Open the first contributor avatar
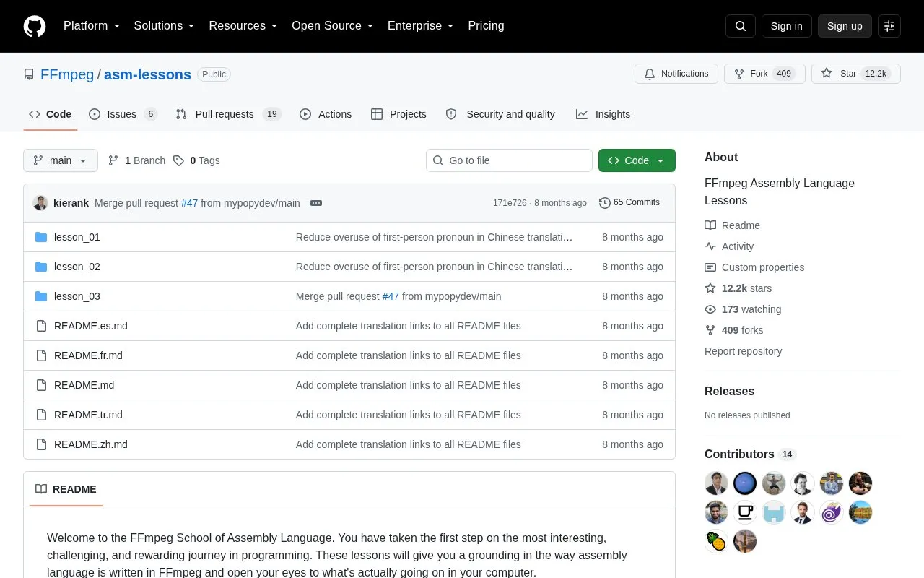This screenshot has width=924, height=578. tap(716, 483)
